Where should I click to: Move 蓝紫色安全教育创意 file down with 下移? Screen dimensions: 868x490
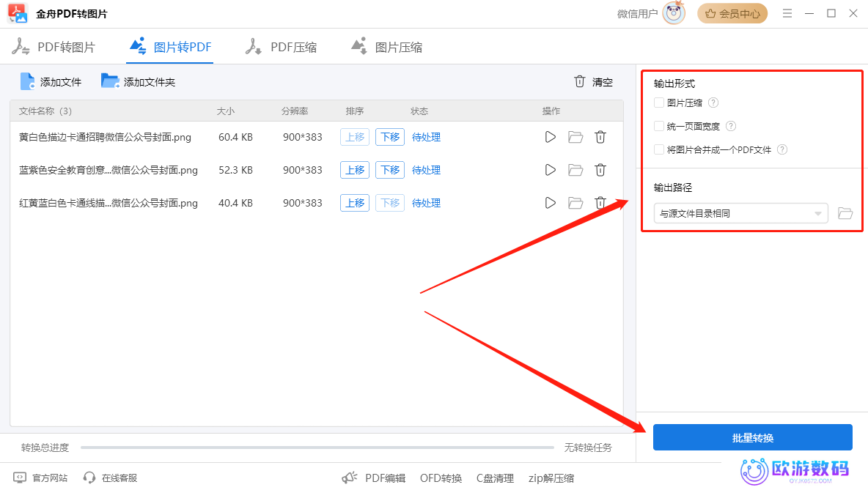tap(390, 170)
